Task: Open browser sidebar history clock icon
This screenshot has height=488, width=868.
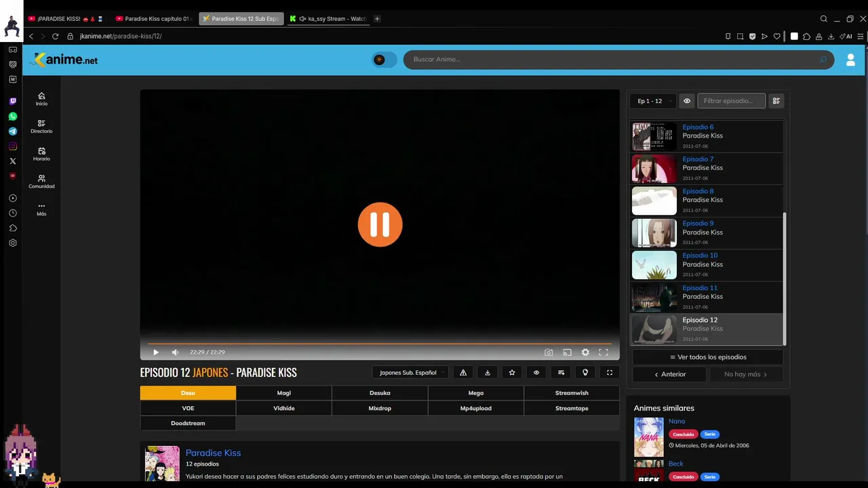Action: coord(12,213)
